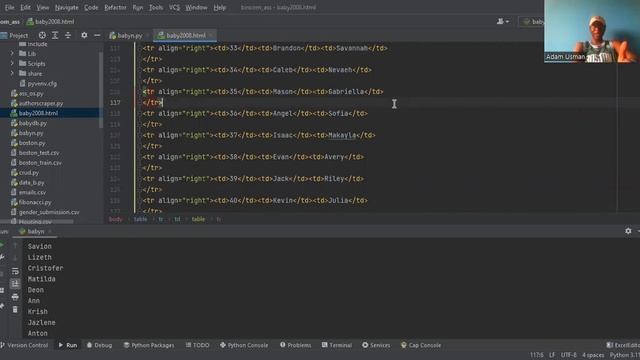640x360 pixels.
Task: Click Expand All in Project panel
Action: coord(55,36)
